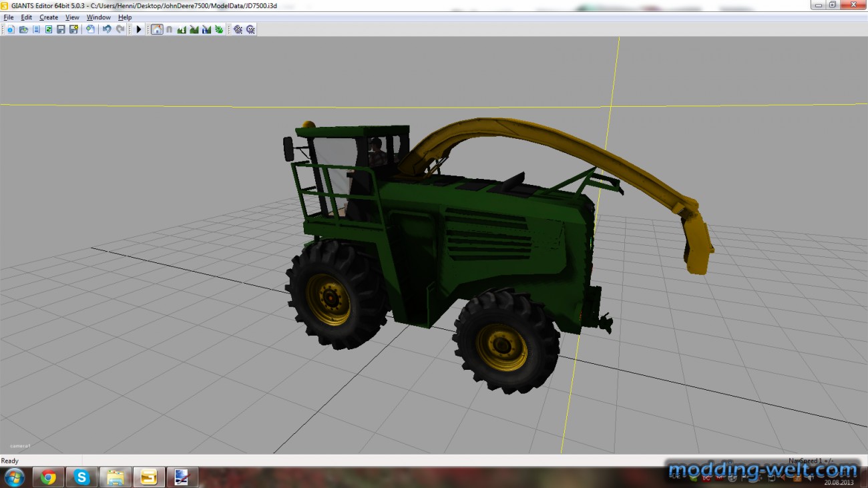The height and width of the screenshot is (488, 868).
Task: Click the GIANTS Editor taskbar icon
Action: point(149,477)
